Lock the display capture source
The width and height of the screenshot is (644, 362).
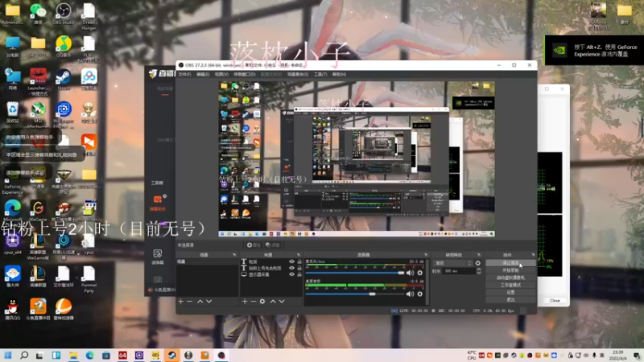pyautogui.click(x=299, y=274)
